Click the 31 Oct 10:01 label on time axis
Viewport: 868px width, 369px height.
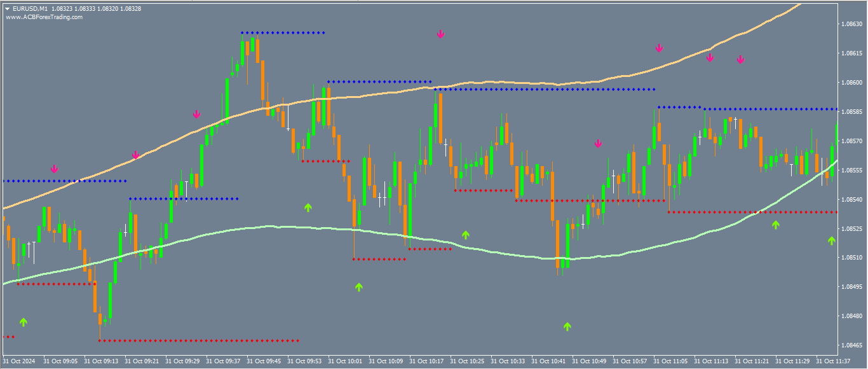click(x=347, y=359)
